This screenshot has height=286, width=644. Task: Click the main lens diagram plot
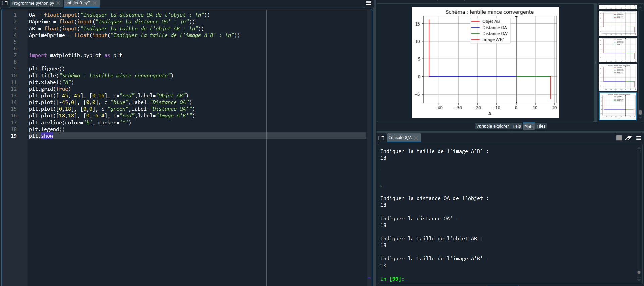tap(485, 62)
